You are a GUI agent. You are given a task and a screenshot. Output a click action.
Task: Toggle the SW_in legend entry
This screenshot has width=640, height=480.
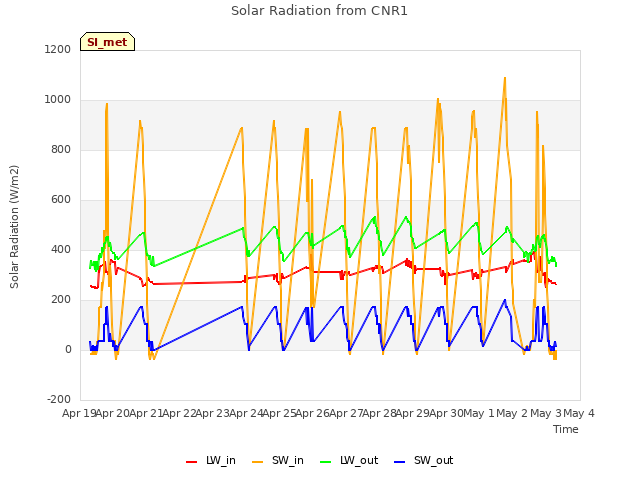(278, 460)
